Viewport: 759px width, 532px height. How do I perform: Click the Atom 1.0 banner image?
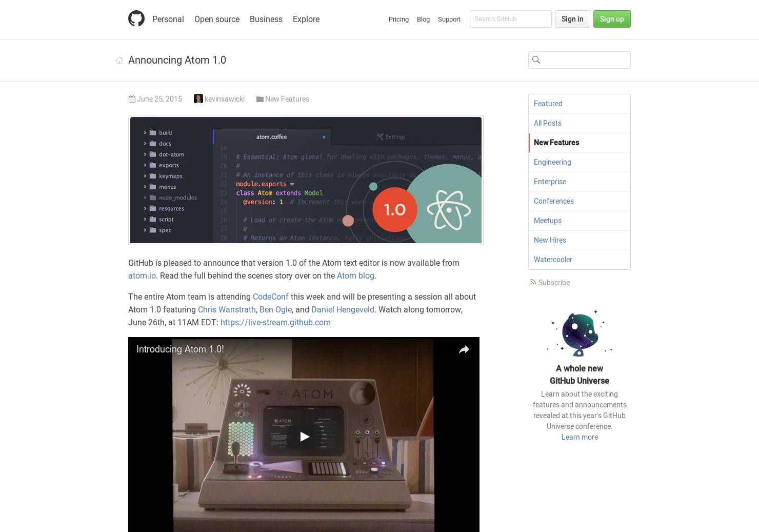coord(306,180)
